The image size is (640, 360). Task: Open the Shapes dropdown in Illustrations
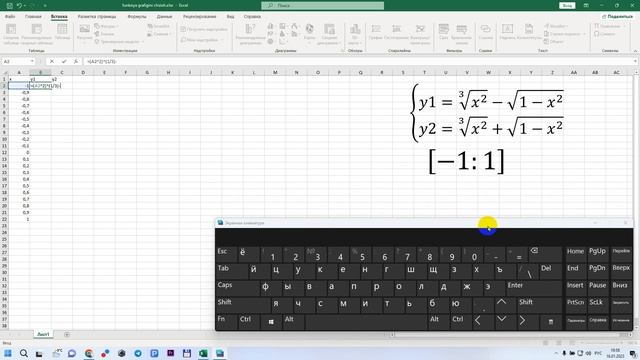coord(106,27)
